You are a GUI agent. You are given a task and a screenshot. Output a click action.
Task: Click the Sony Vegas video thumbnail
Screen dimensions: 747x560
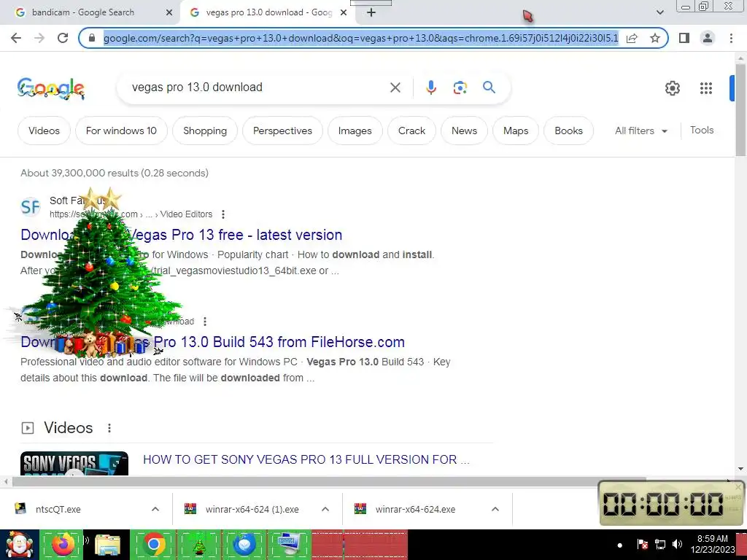(74, 463)
